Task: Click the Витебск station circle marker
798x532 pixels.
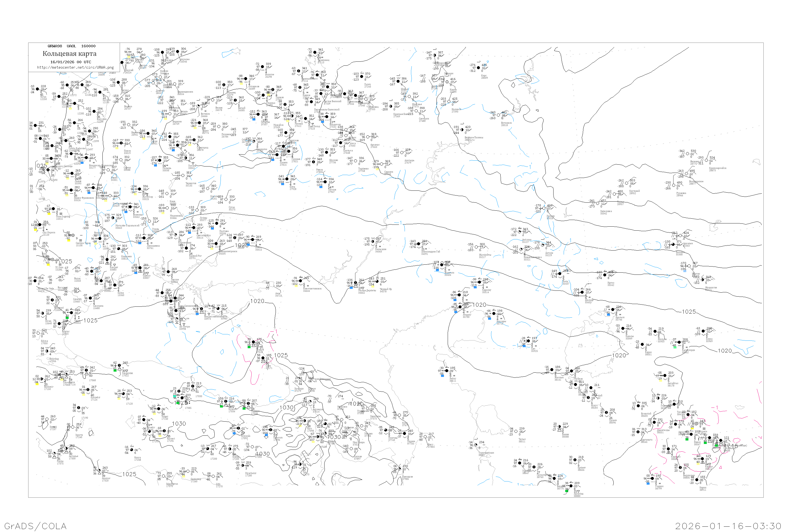Action: [198, 106]
